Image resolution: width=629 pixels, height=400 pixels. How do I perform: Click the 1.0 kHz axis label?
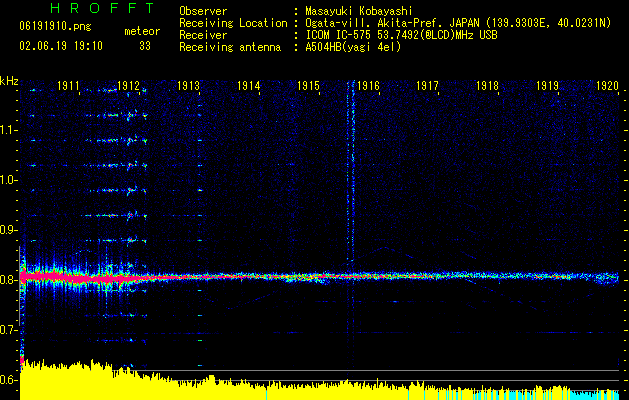9,180
